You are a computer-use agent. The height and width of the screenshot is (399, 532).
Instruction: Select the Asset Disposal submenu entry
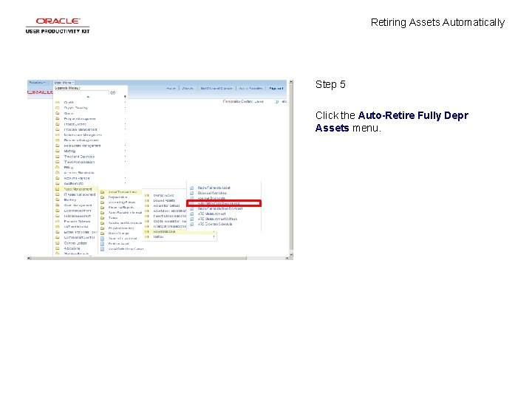[164, 232]
